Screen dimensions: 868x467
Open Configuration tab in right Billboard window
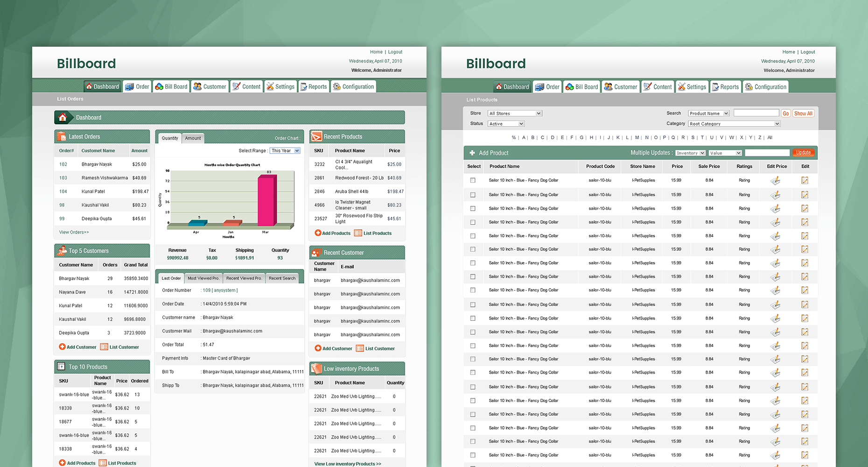point(765,87)
